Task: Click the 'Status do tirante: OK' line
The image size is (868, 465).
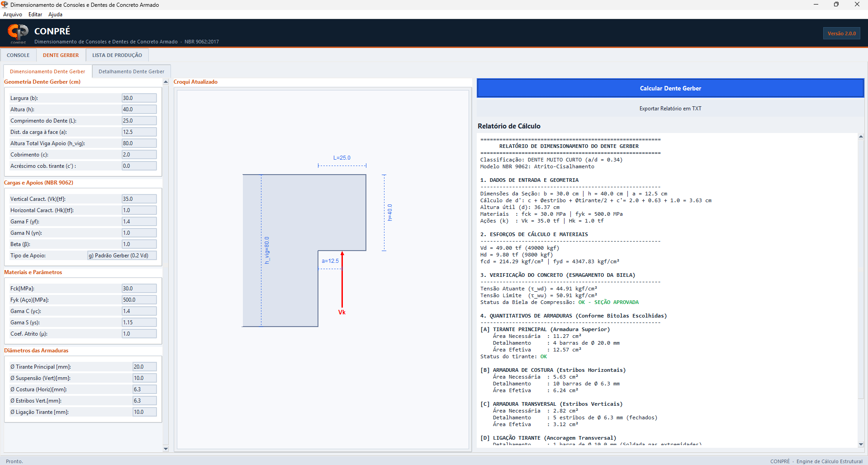Action: coord(513,356)
